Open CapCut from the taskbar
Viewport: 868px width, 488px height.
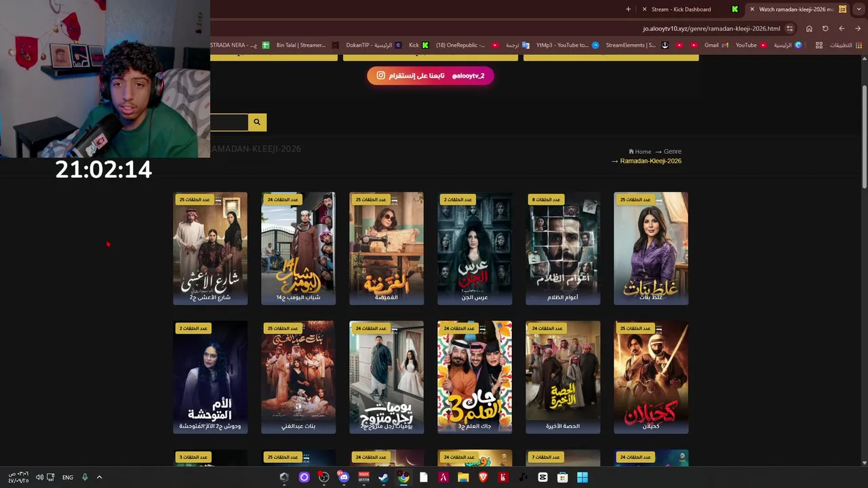[542, 477]
